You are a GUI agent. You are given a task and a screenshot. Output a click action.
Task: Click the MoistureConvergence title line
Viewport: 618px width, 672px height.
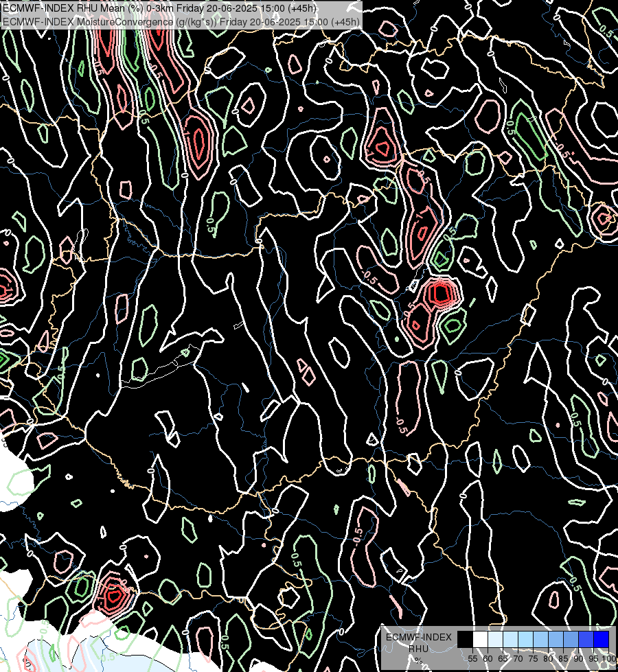181,21
